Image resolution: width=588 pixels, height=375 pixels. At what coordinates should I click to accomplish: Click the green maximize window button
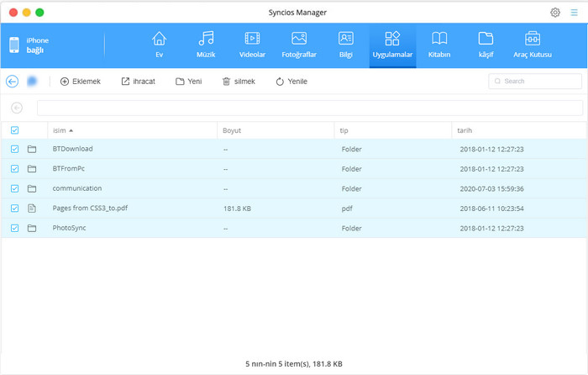[x=39, y=13]
